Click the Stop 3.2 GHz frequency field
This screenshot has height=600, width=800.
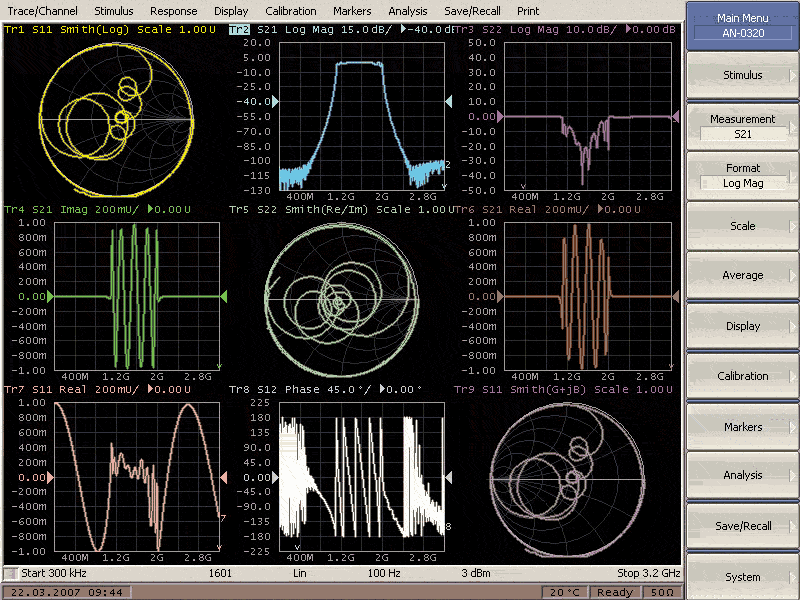coord(648,574)
